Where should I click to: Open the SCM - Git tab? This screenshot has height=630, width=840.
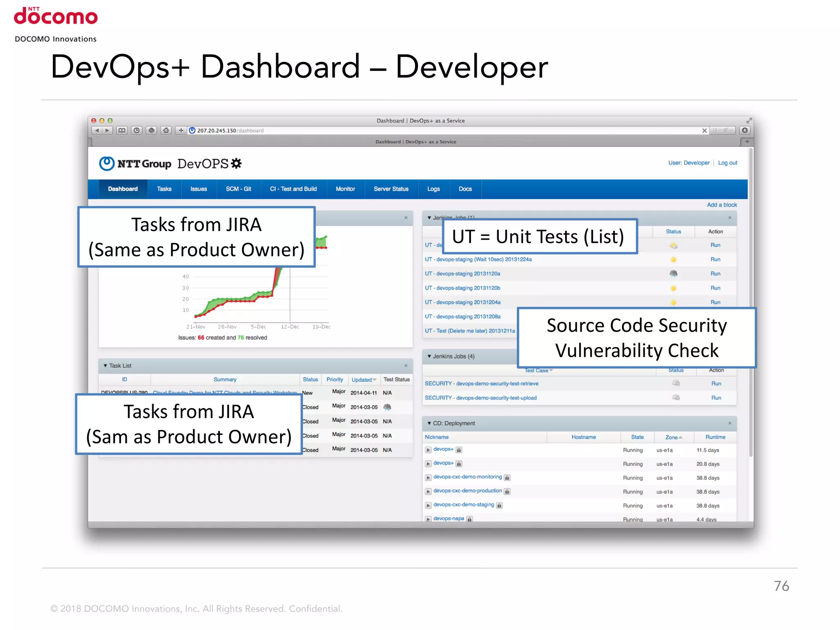click(238, 189)
